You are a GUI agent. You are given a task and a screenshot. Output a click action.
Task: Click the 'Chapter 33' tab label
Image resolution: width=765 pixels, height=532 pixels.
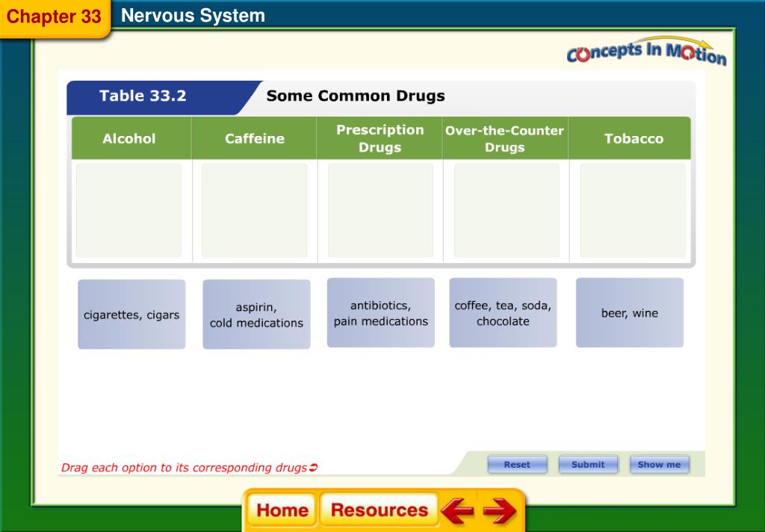point(54,16)
